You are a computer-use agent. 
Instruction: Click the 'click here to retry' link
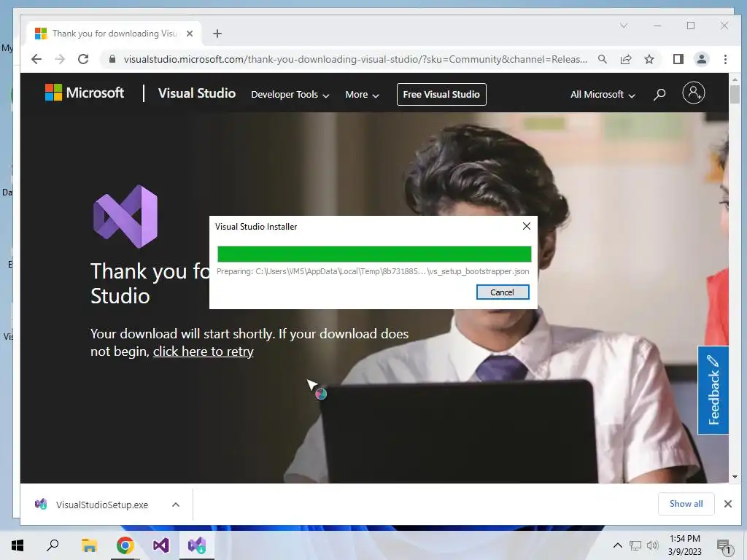[x=203, y=351]
